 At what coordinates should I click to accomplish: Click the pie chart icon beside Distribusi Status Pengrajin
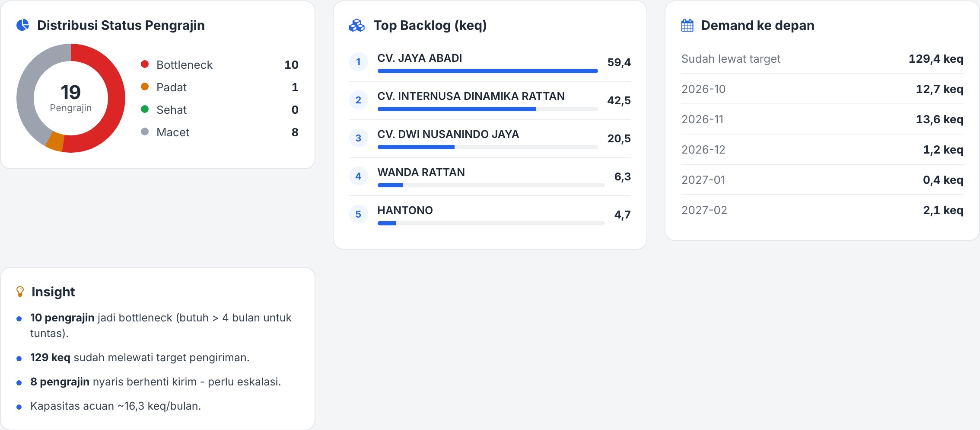pyautogui.click(x=23, y=25)
